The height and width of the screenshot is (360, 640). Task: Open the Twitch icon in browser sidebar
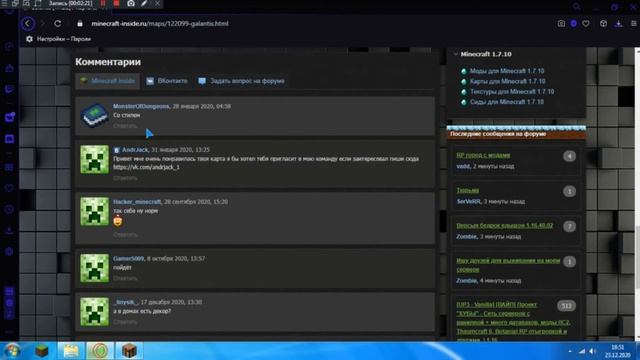pos(9,89)
